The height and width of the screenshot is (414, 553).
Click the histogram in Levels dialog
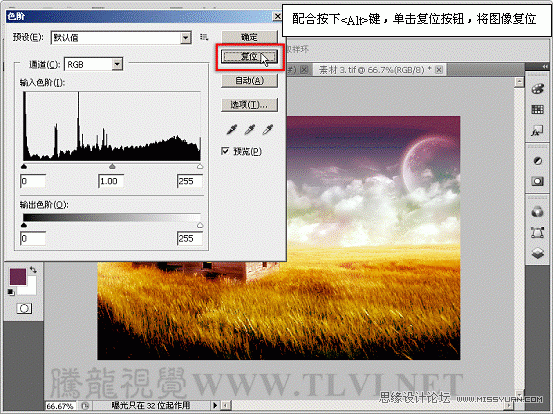tap(112, 126)
